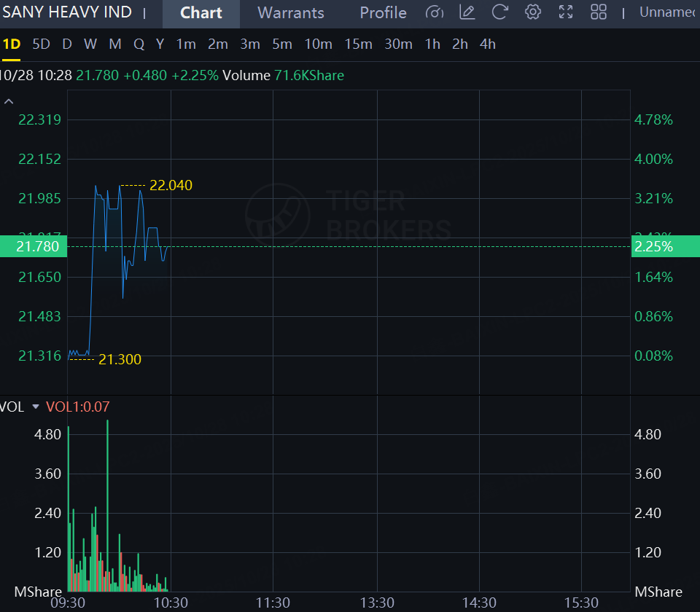Select the D daily timeframe

[67, 44]
